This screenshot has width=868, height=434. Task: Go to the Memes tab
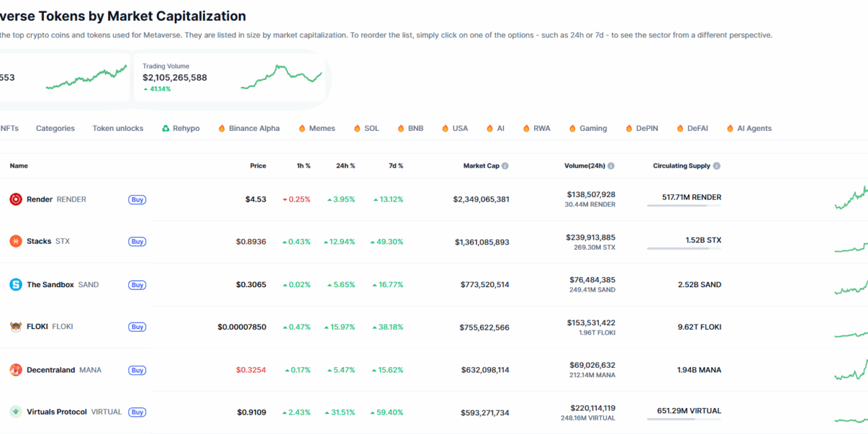pos(317,128)
